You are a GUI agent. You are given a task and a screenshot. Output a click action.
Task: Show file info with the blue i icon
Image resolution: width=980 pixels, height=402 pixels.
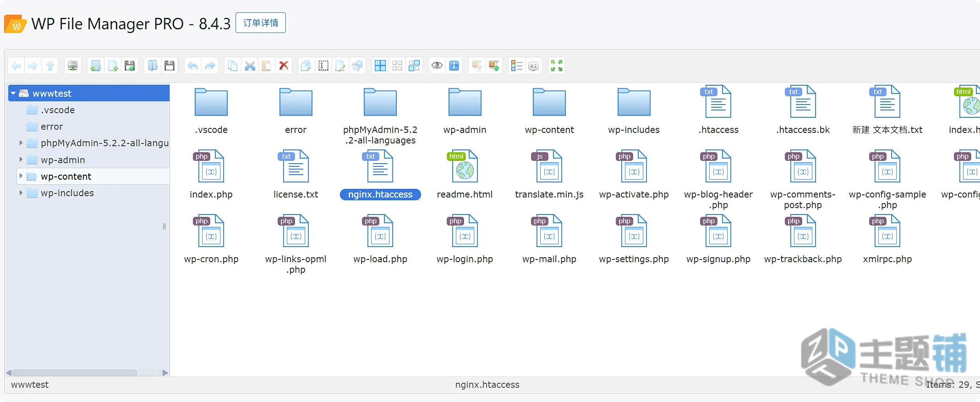(x=454, y=66)
